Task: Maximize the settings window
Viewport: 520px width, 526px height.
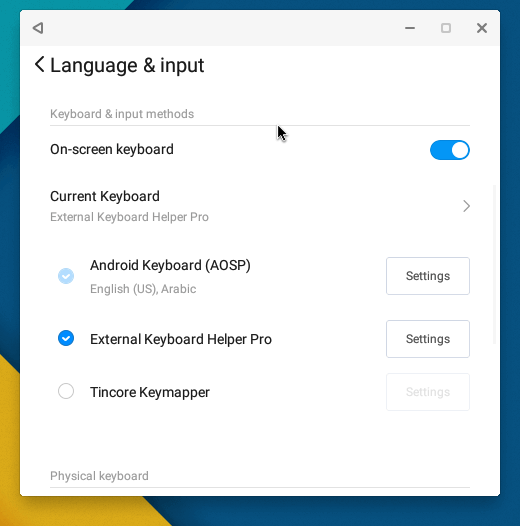Action: point(446,28)
